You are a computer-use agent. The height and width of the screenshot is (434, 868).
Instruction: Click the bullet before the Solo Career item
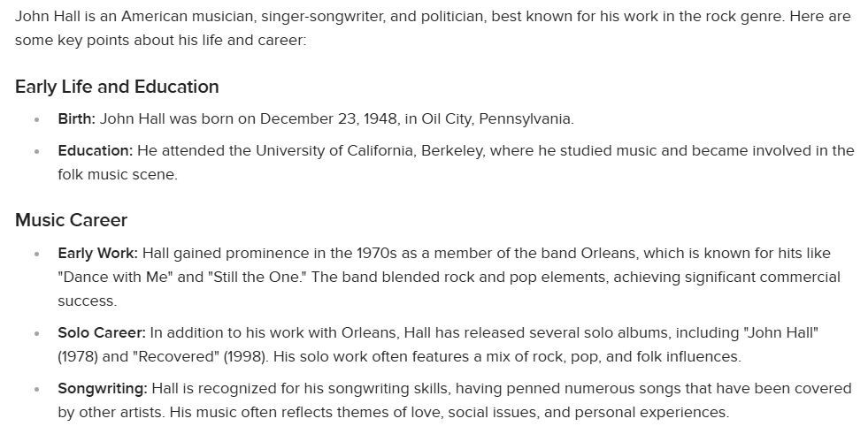pyautogui.click(x=36, y=333)
